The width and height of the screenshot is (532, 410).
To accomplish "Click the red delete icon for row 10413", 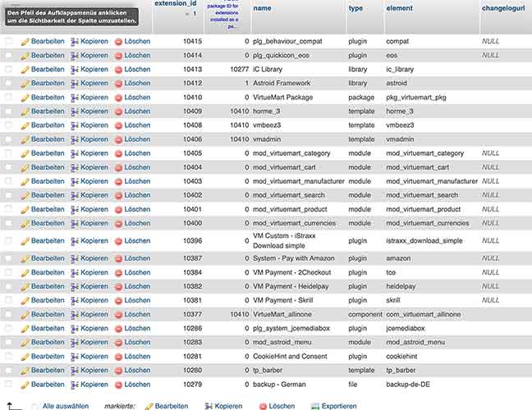I will tap(118, 71).
